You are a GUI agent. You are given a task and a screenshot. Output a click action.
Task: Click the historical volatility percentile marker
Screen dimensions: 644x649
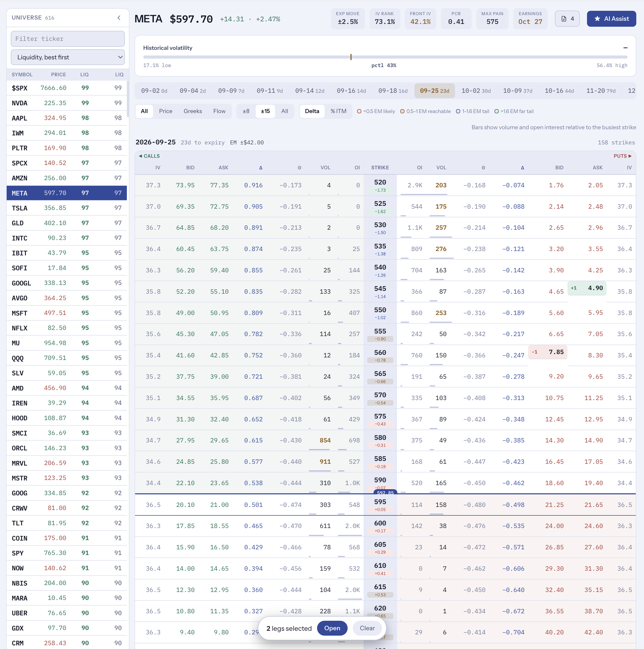tap(351, 57)
